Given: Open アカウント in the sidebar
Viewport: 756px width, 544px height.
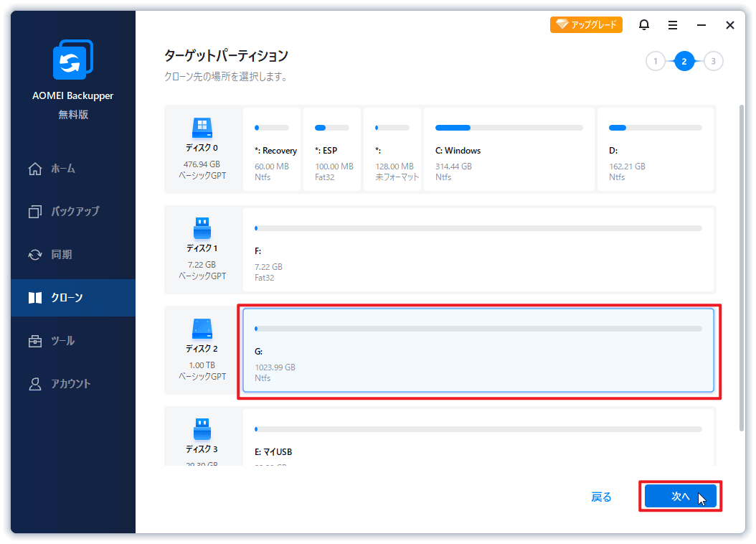Looking at the screenshot, I should [73, 384].
